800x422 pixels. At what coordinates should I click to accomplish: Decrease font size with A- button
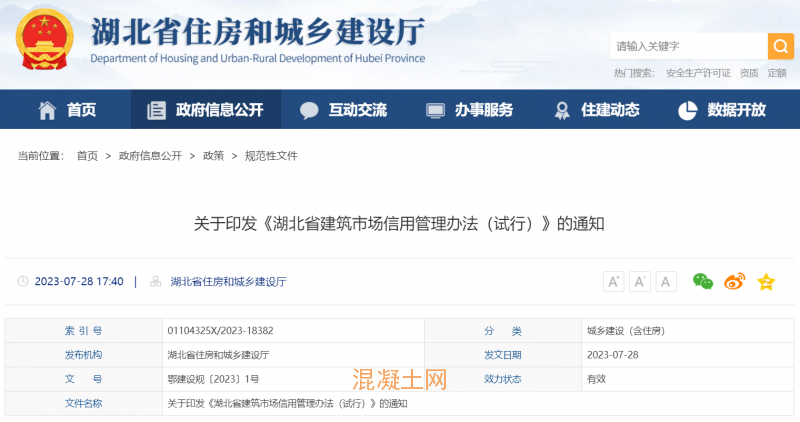point(640,281)
